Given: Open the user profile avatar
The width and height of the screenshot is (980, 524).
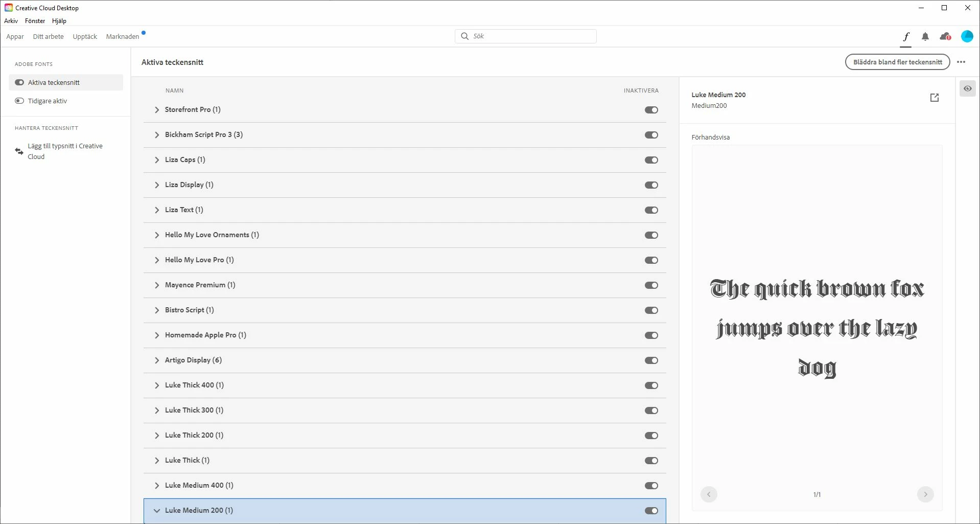Looking at the screenshot, I should point(967,36).
